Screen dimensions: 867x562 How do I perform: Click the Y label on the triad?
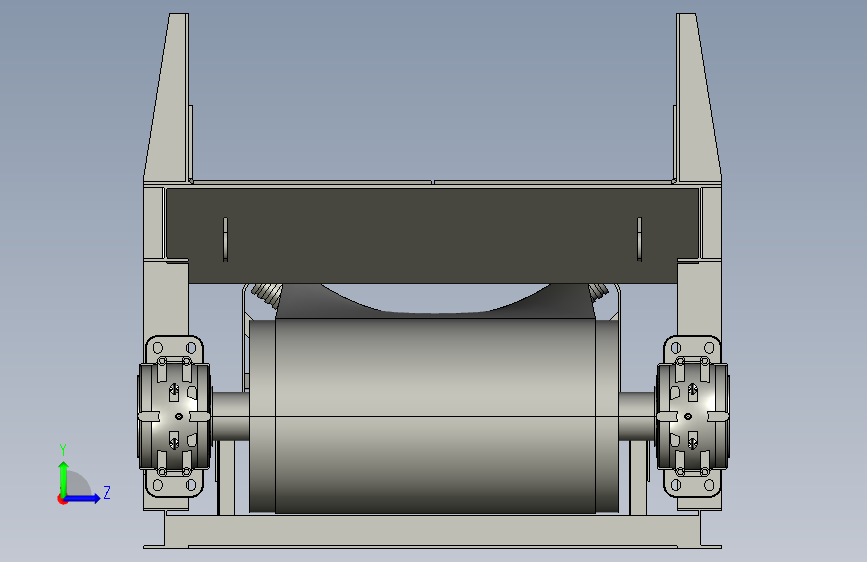tap(63, 449)
